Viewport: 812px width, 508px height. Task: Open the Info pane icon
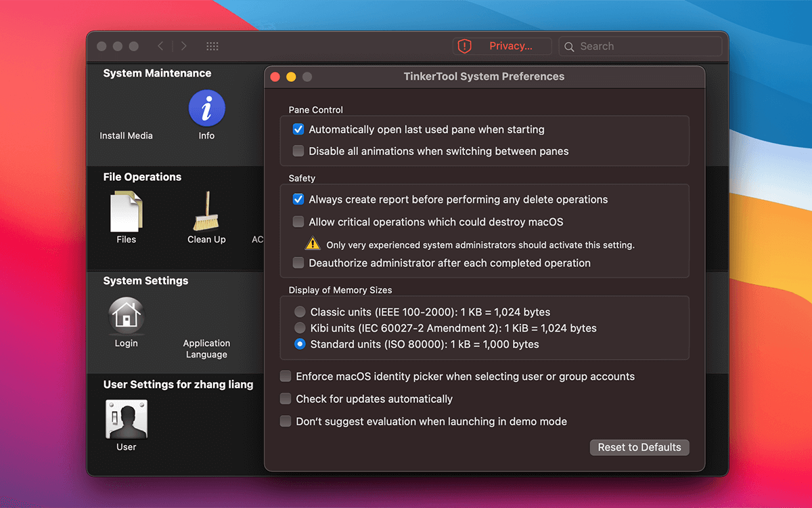206,109
